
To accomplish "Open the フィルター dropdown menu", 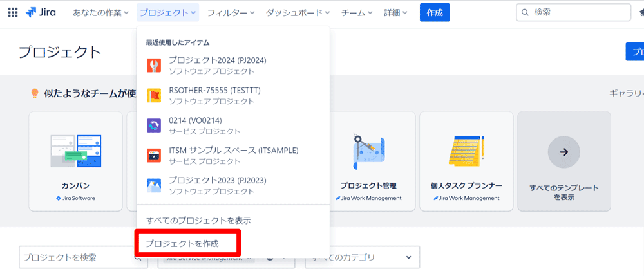I will click(231, 13).
